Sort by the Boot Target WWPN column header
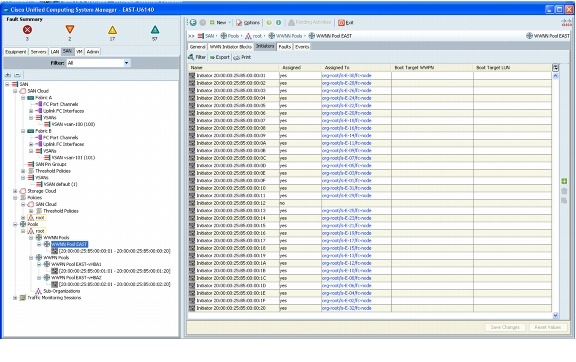The image size is (576, 362). (432, 68)
